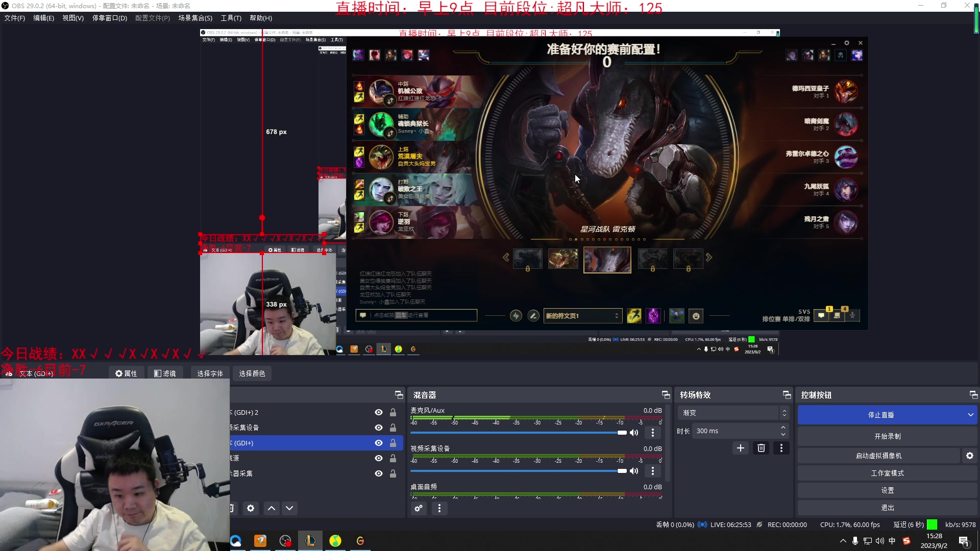Viewport: 980px width, 551px height.
Task: Delete the transition with the trash icon
Action: [761, 448]
